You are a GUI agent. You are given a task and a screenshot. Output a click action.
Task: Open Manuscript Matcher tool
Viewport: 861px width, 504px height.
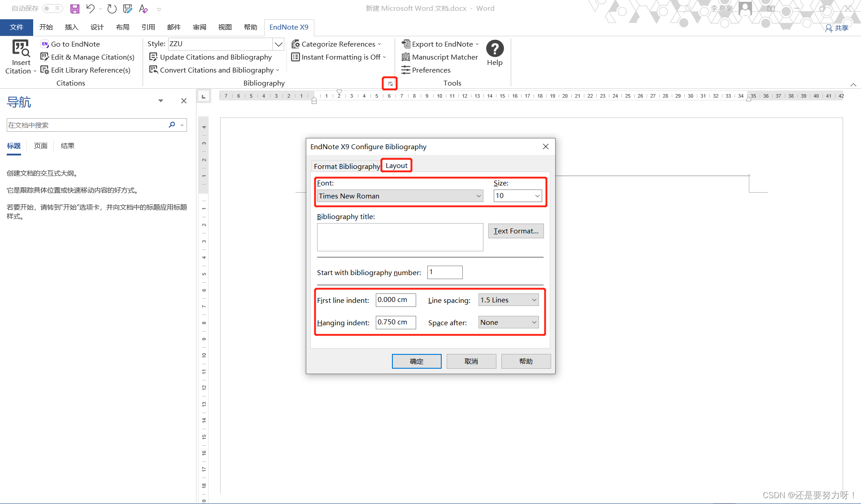tap(444, 57)
